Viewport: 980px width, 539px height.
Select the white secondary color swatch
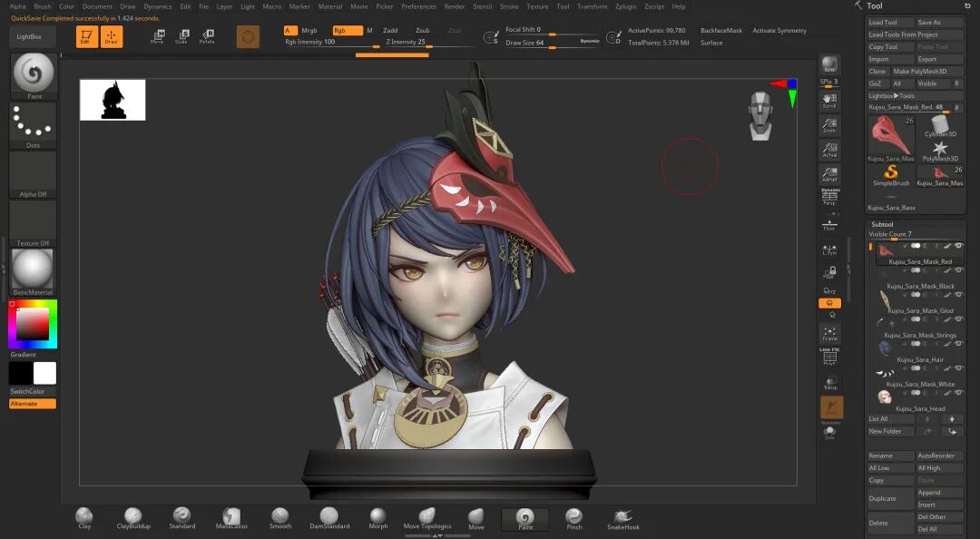pos(44,373)
